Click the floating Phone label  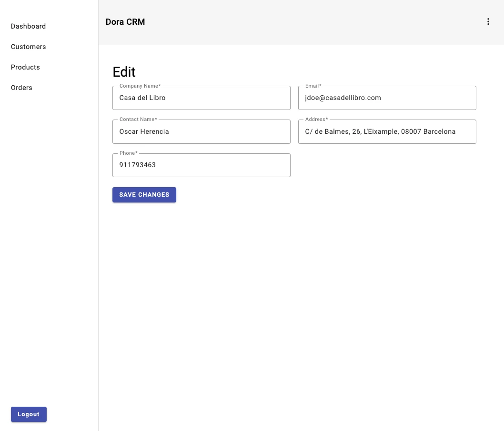point(129,153)
